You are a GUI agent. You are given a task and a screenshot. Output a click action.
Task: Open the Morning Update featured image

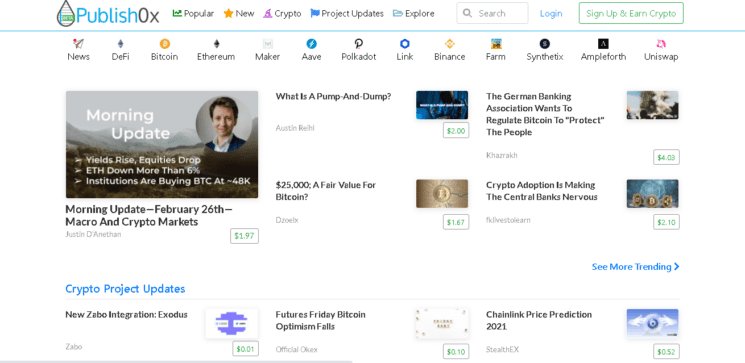coord(162,144)
